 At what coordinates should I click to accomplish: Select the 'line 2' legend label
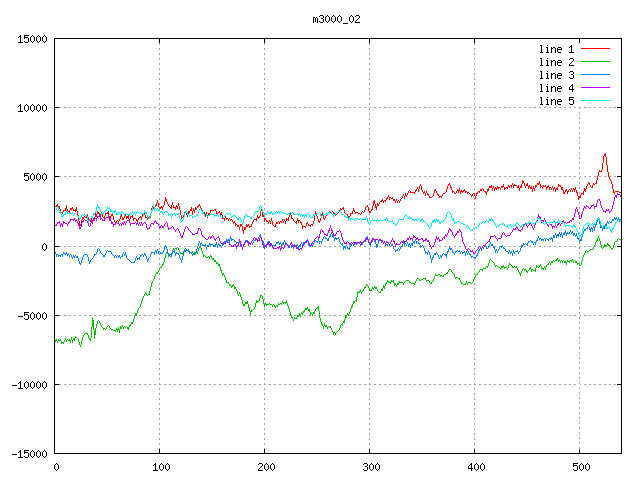click(556, 62)
